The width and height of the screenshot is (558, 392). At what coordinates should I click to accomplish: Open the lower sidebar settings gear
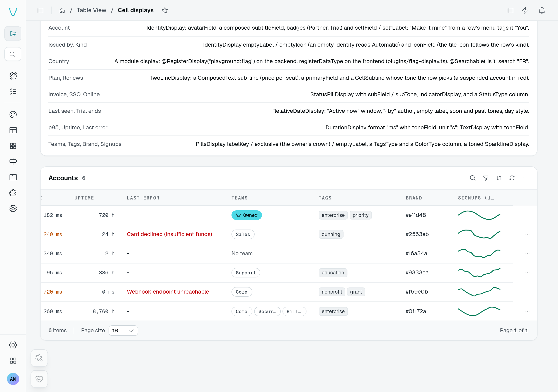13,345
